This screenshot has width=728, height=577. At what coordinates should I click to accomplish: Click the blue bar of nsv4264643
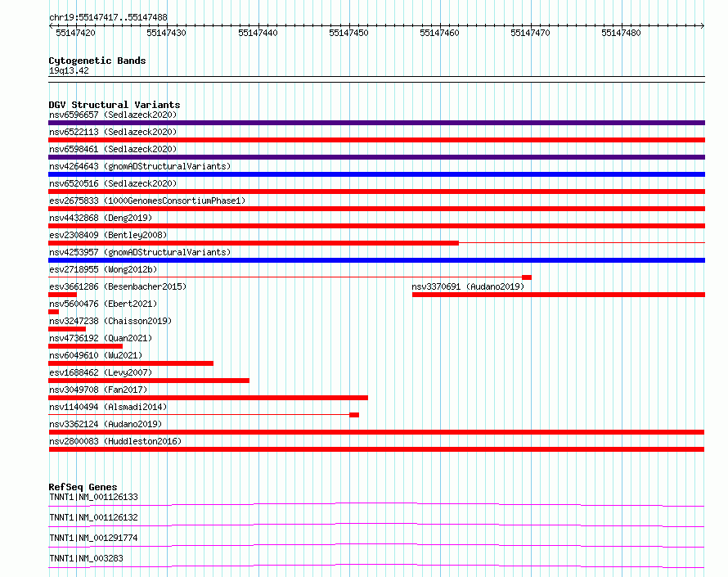click(376, 174)
